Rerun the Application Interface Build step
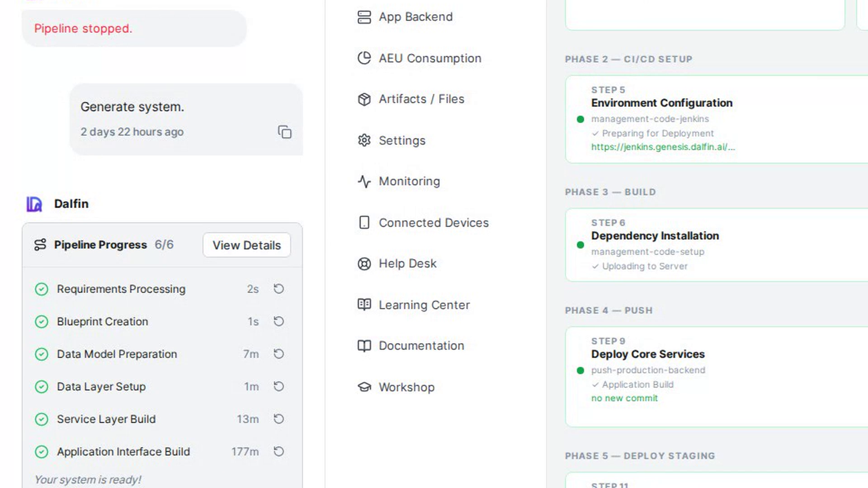This screenshot has width=868, height=488. 279,451
